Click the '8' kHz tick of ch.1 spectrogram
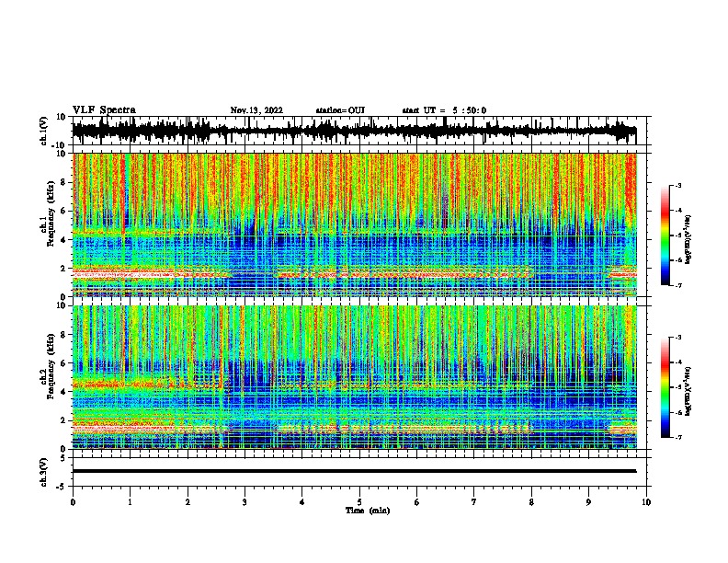728x563 pixels. tap(63, 182)
